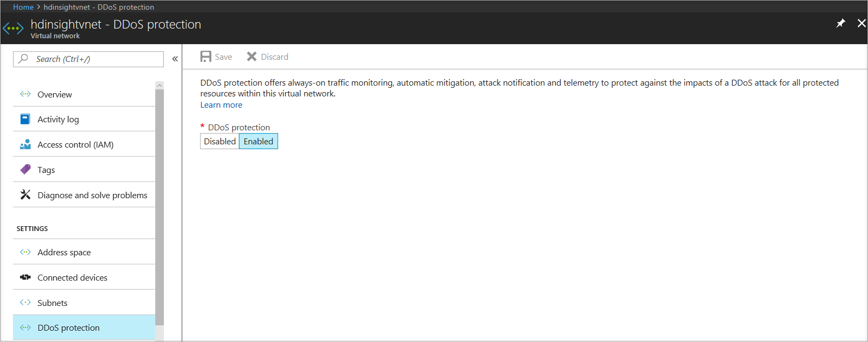This screenshot has height=342, width=868.
Task: Click scroll up arrow on sidebar scrollbar
Action: click(159, 86)
